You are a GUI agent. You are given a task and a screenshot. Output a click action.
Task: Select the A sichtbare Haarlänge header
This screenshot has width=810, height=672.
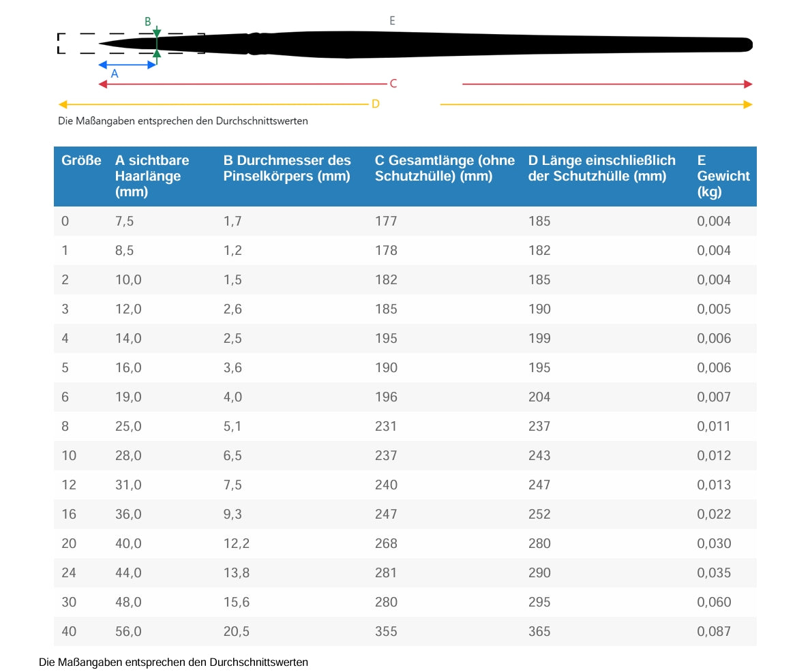(151, 176)
